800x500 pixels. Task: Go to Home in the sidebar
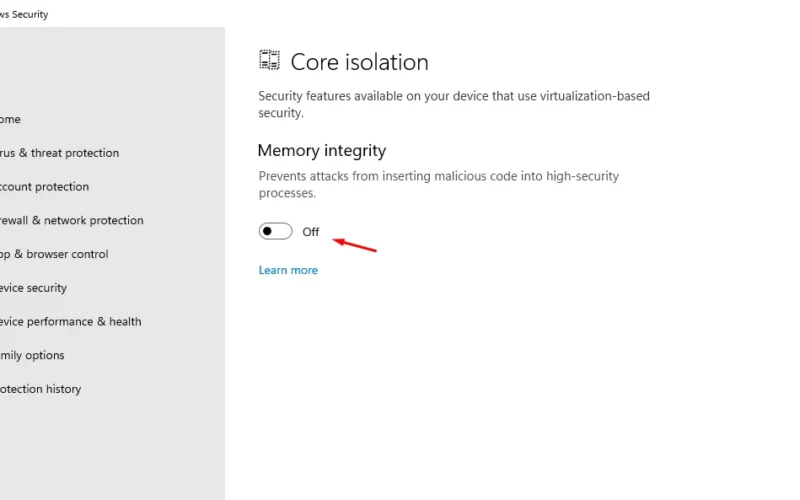coord(10,119)
